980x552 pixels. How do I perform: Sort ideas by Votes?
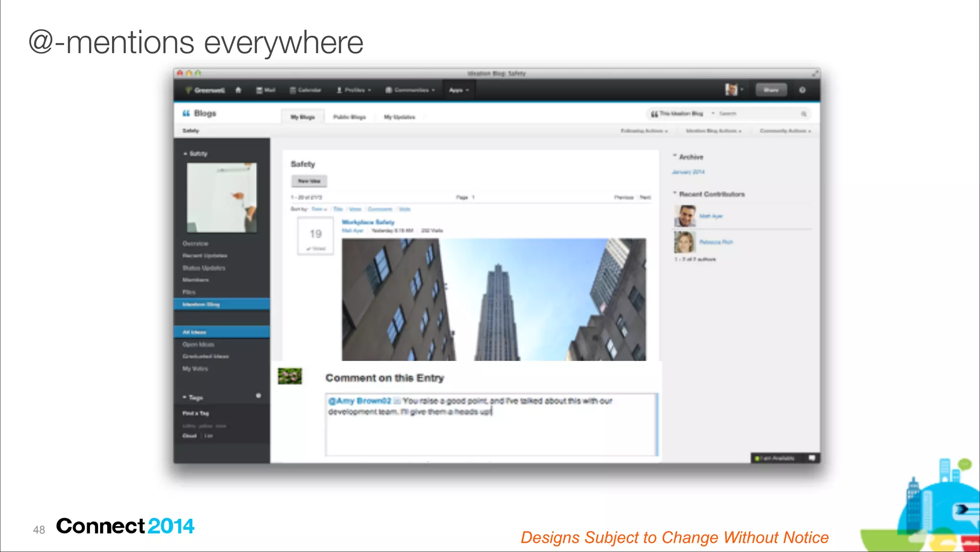tap(355, 209)
